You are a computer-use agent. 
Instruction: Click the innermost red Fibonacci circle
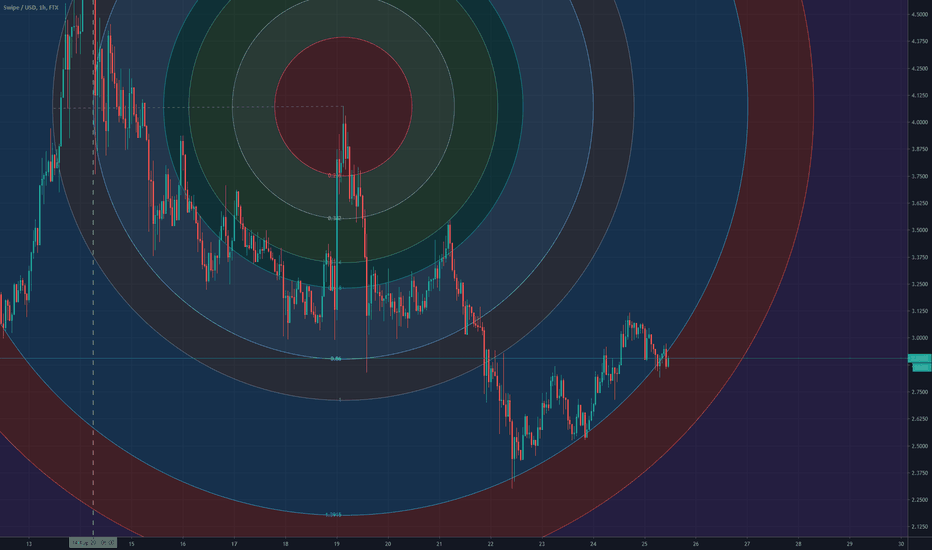pyautogui.click(x=343, y=106)
